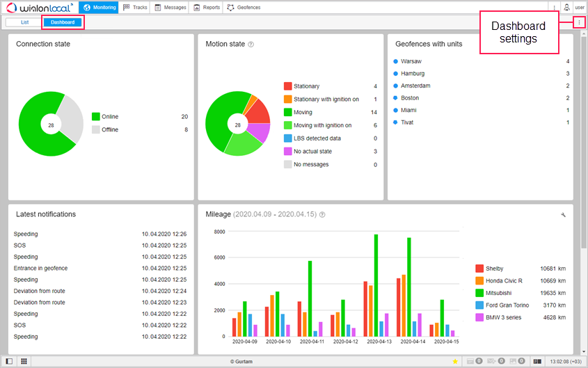Click the dashboard vertical scrollbar
This screenshot has height=368, width=588.
point(584,143)
